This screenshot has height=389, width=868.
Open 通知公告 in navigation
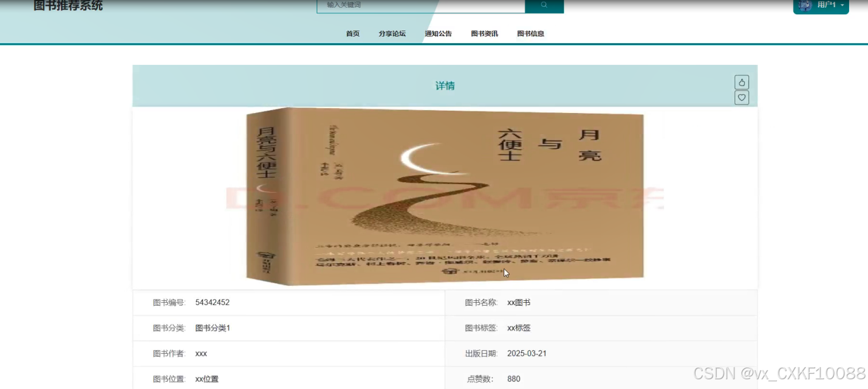coord(439,34)
